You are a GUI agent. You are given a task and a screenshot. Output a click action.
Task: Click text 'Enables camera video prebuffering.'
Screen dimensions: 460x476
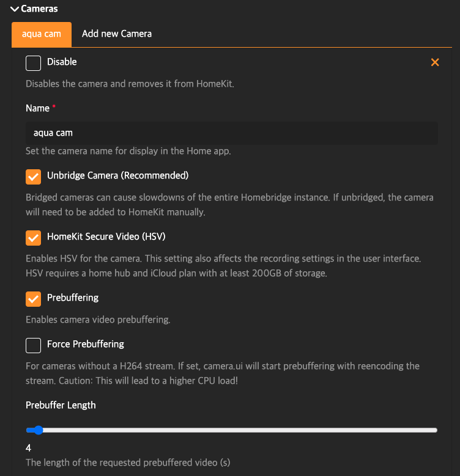98,320
